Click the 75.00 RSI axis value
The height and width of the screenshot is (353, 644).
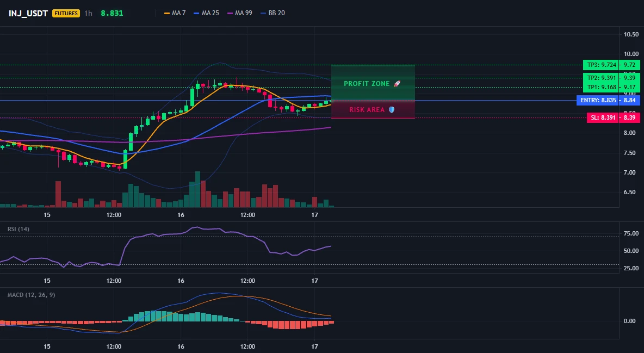(x=631, y=233)
